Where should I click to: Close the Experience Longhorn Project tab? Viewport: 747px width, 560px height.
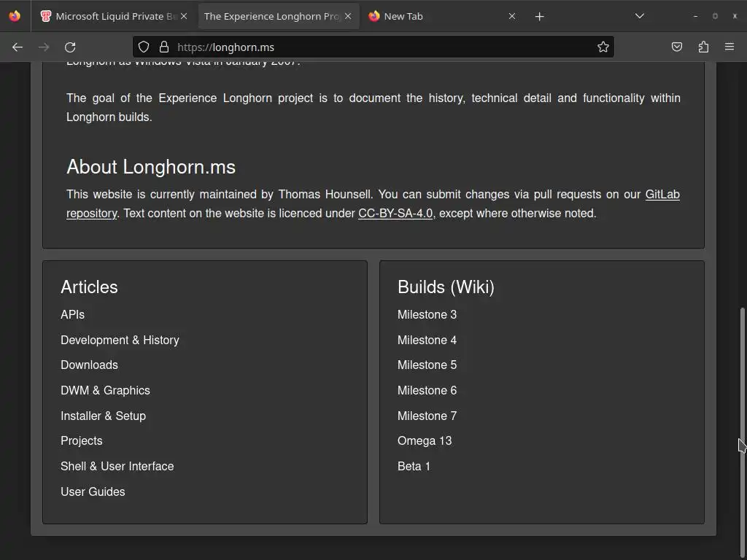point(348,16)
